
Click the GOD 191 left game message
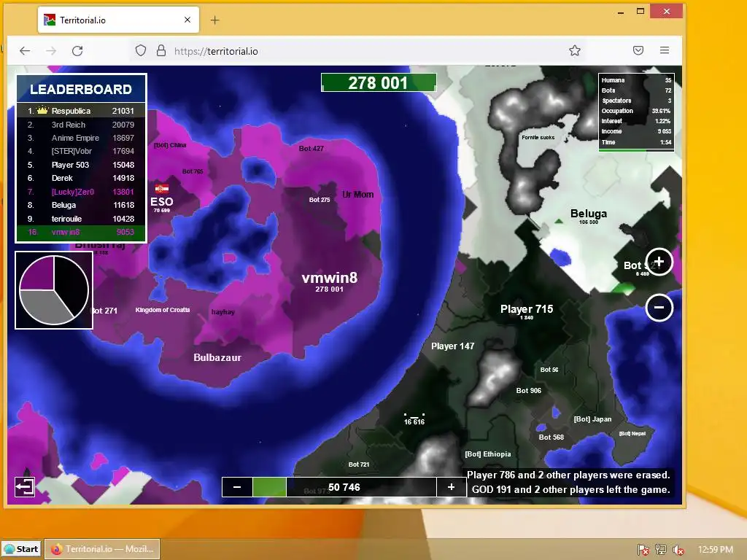point(570,489)
